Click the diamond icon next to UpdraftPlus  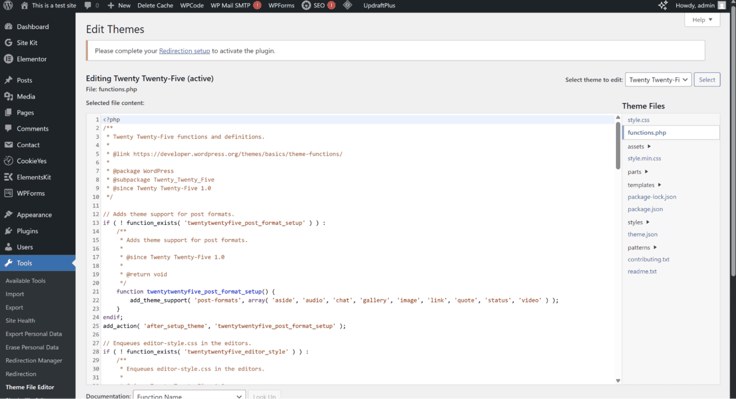[347, 6]
